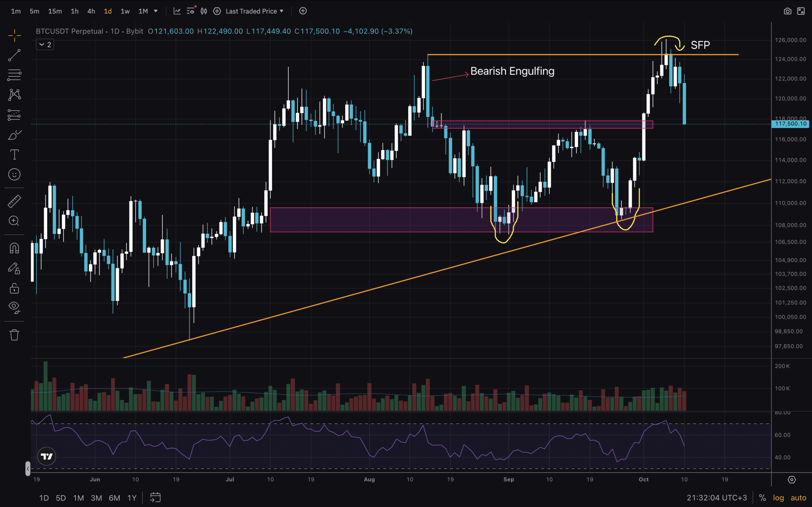Click the auto scale button
This screenshot has width=812, height=507.
tap(798, 497)
